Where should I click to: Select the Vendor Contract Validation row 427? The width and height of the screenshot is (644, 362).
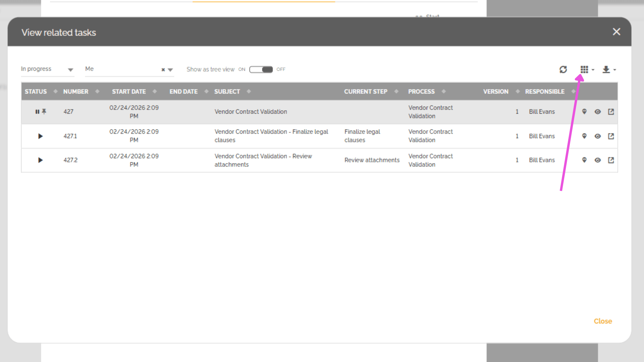click(251, 112)
